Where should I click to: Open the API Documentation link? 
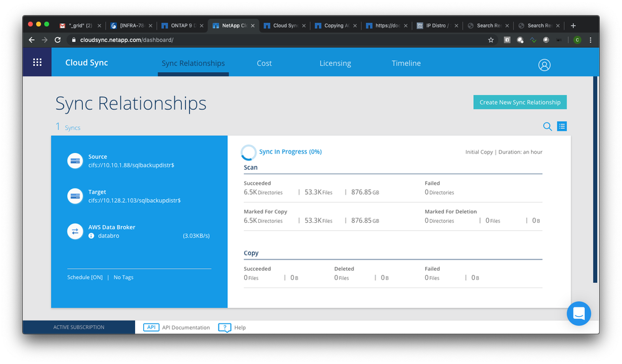click(x=186, y=327)
